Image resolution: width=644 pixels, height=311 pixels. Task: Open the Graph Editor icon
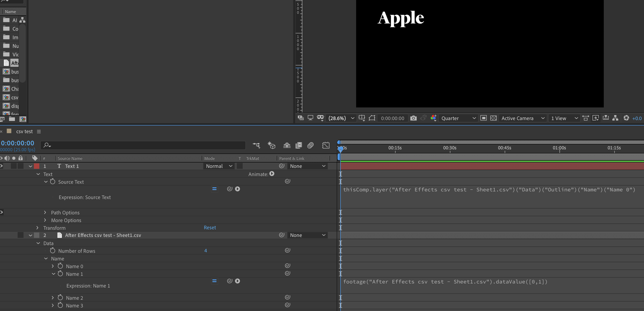click(x=326, y=145)
